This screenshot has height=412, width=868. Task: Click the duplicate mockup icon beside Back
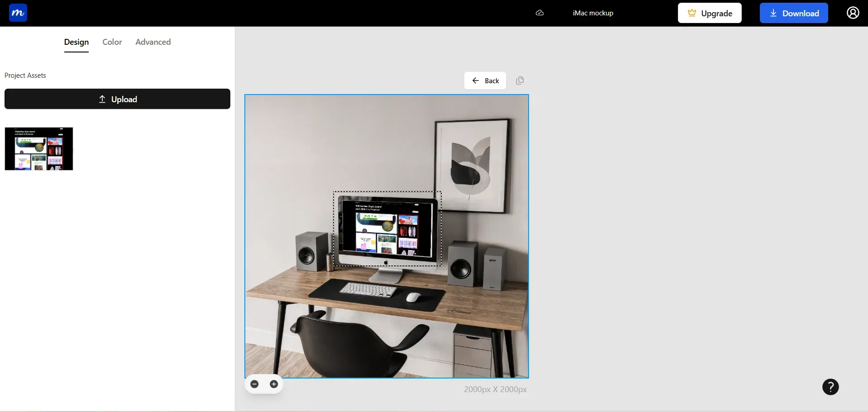tap(519, 80)
